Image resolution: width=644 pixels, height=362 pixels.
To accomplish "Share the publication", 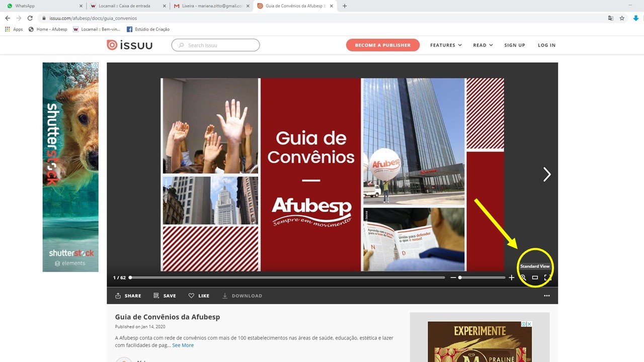I will tap(128, 296).
